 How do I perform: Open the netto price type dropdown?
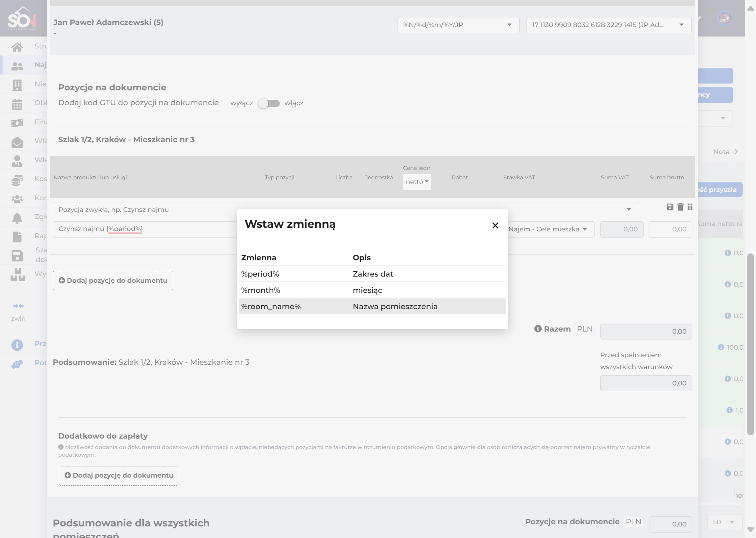tap(417, 182)
